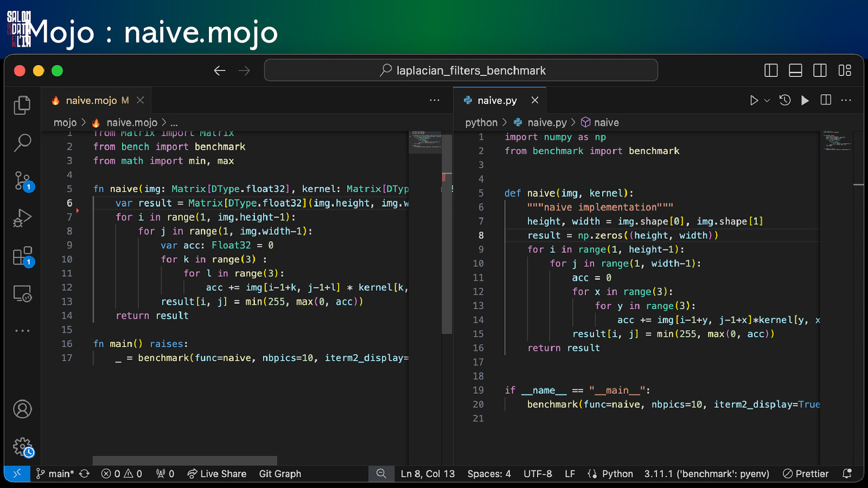868x488 pixels.
Task: Open the Accounts menu
Action: (22, 409)
